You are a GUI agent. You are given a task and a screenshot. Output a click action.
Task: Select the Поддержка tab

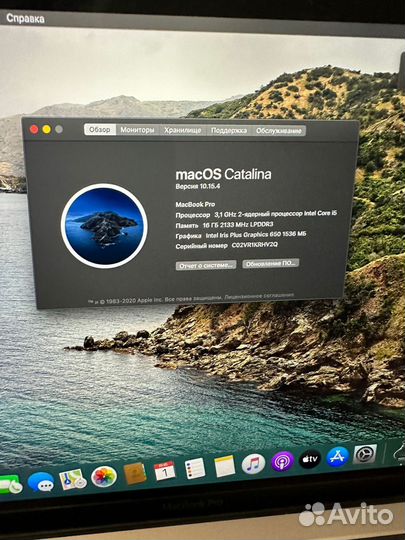click(229, 131)
